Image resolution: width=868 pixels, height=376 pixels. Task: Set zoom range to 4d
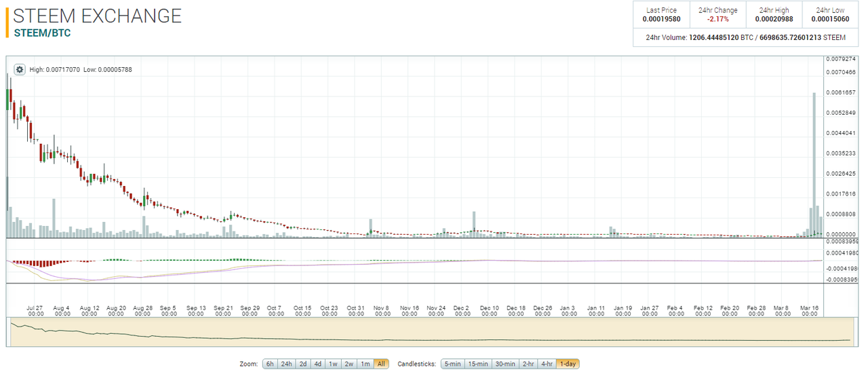[318, 364]
